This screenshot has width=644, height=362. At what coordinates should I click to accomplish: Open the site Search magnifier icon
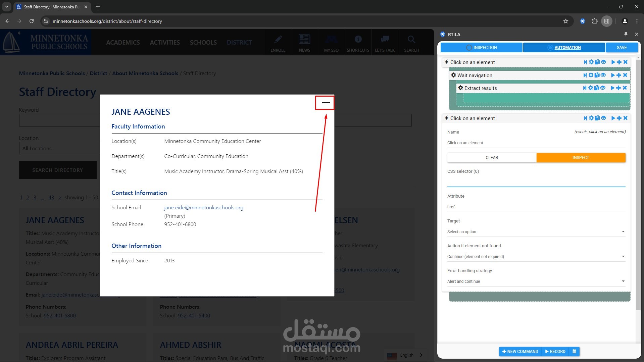[411, 43]
